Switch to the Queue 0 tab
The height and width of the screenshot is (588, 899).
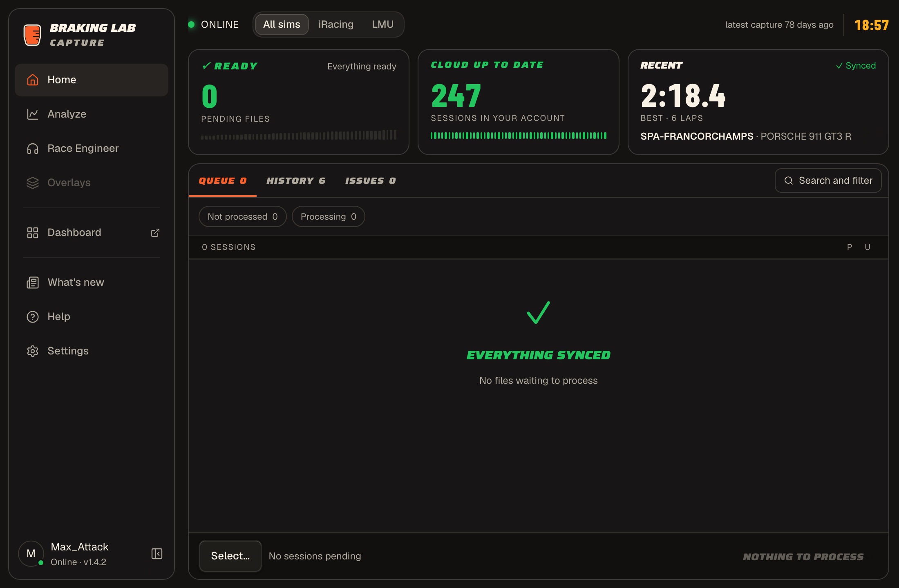click(x=223, y=180)
